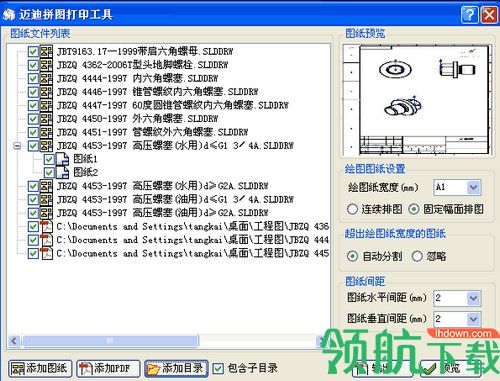Click the PDF icon of the JBZQ 436 path row
Image resolution: width=500 pixels, height=381 pixels.
point(46,226)
